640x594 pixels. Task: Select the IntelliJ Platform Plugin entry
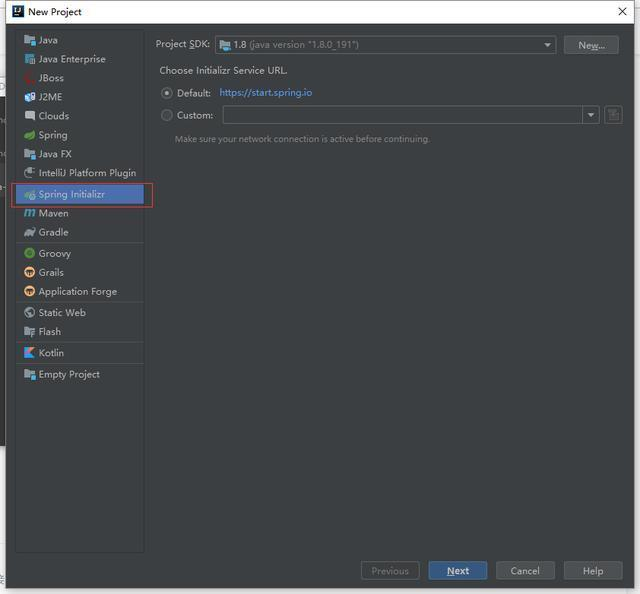pos(80,173)
